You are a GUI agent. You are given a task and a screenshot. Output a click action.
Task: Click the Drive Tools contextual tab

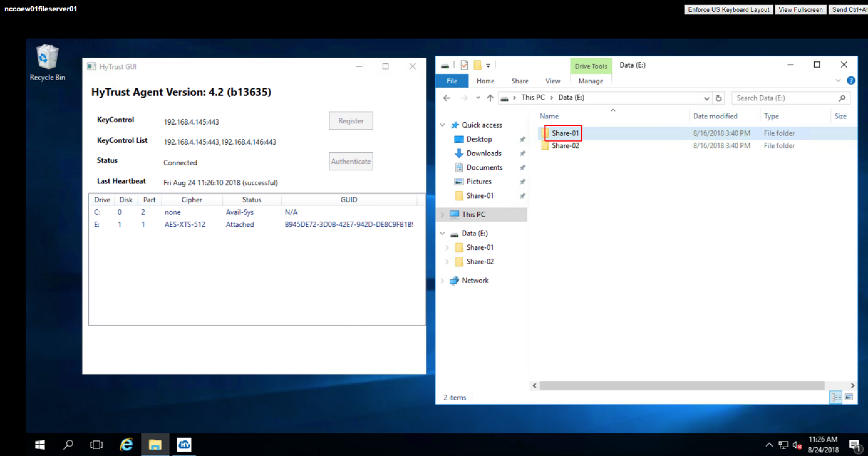tap(591, 66)
